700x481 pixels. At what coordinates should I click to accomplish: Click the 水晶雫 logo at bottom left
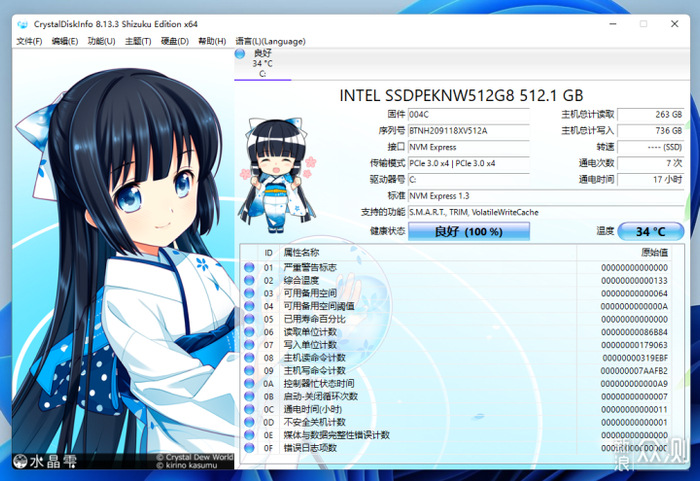45,461
